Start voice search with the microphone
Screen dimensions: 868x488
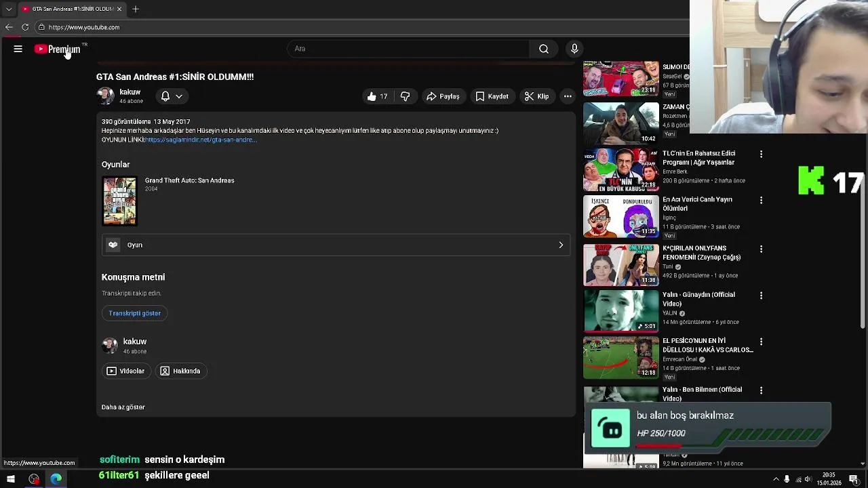574,49
